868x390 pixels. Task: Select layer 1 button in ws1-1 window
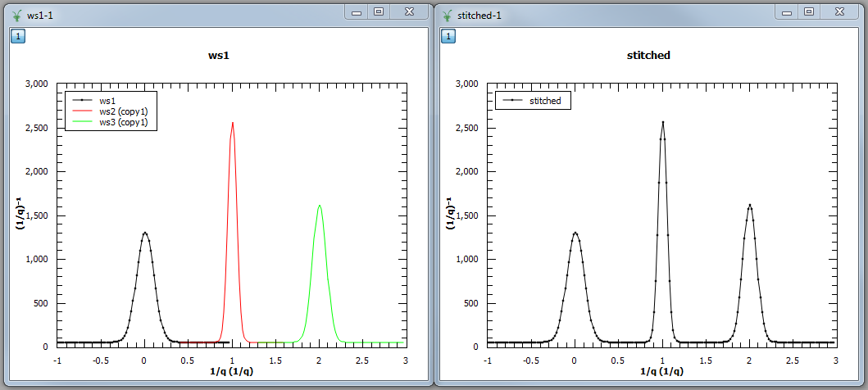click(x=17, y=36)
